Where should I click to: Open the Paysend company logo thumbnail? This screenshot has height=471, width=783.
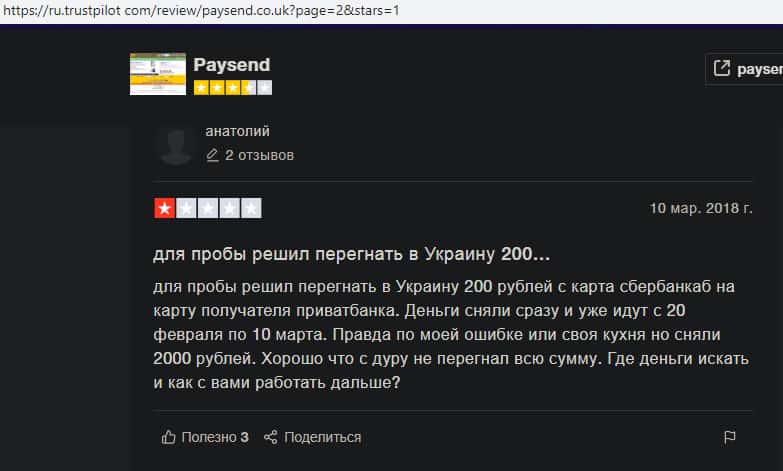point(158,74)
